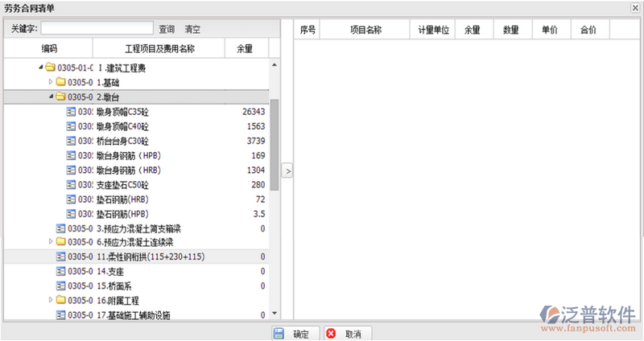Select the 11.柔性钢桁拱(115+230+115) row
The width and height of the screenshot is (644, 341).
(x=161, y=257)
